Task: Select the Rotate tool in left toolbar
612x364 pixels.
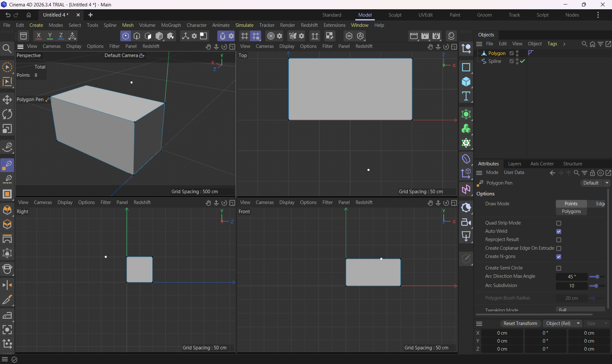Action: [x=7, y=114]
